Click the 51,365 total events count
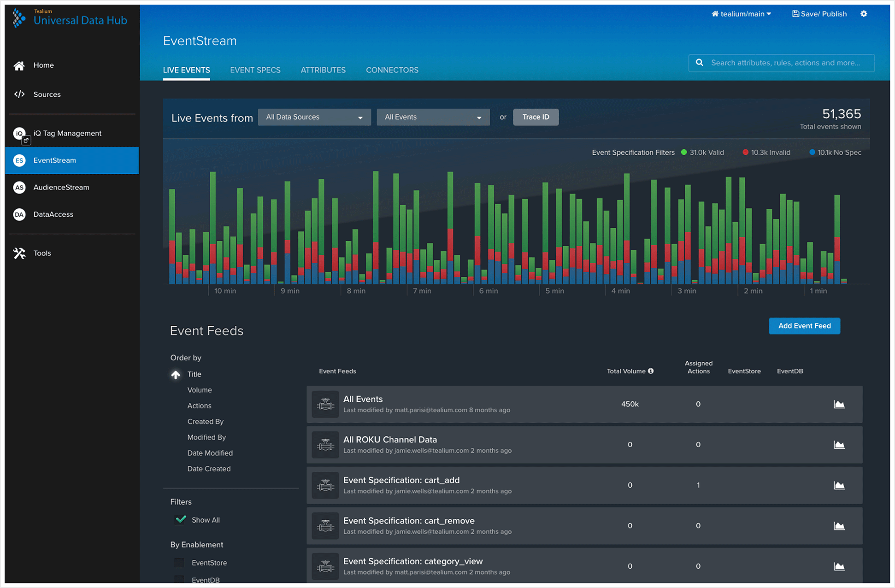This screenshot has width=895, height=588. [842, 114]
